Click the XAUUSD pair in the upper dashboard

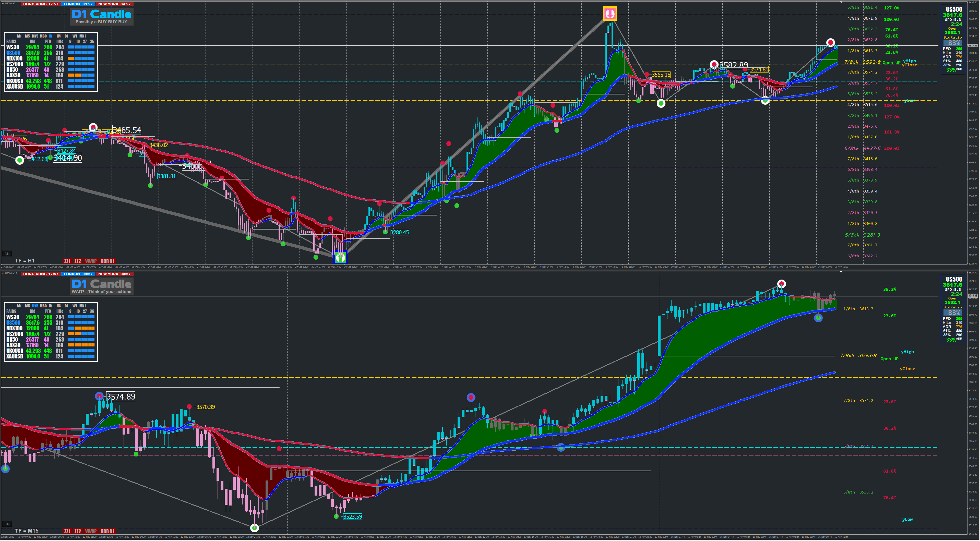[x=15, y=86]
